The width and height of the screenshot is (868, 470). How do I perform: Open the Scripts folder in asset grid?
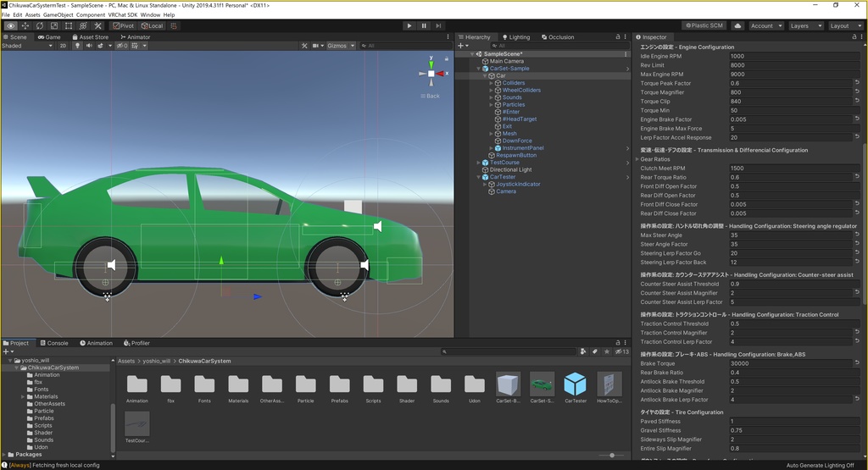point(373,384)
